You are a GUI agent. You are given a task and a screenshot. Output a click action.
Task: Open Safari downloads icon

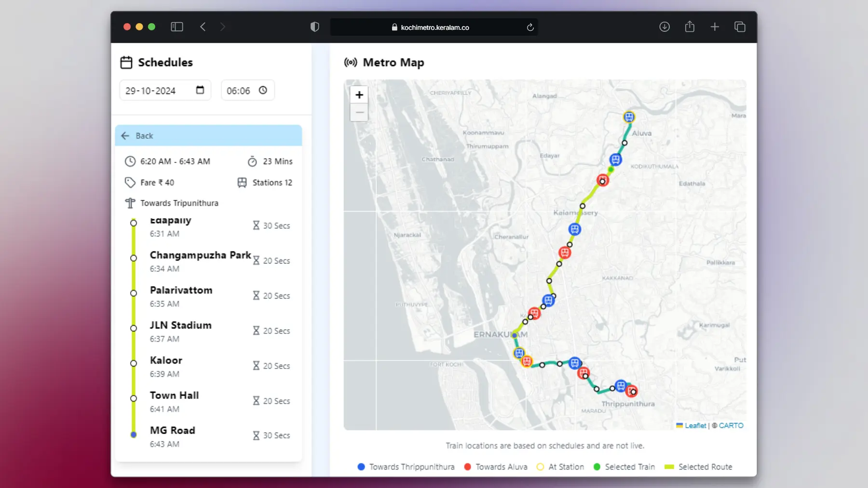[665, 27]
